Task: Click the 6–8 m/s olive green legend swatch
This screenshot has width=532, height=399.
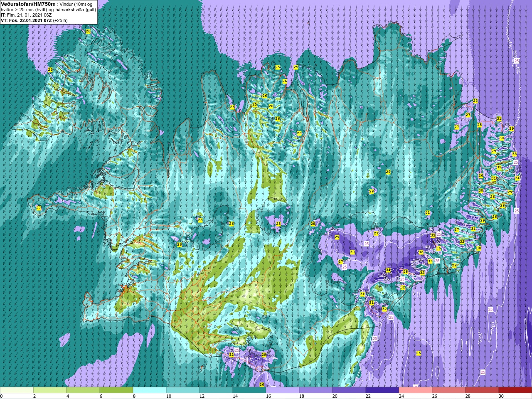Action: pyautogui.click(x=116, y=391)
